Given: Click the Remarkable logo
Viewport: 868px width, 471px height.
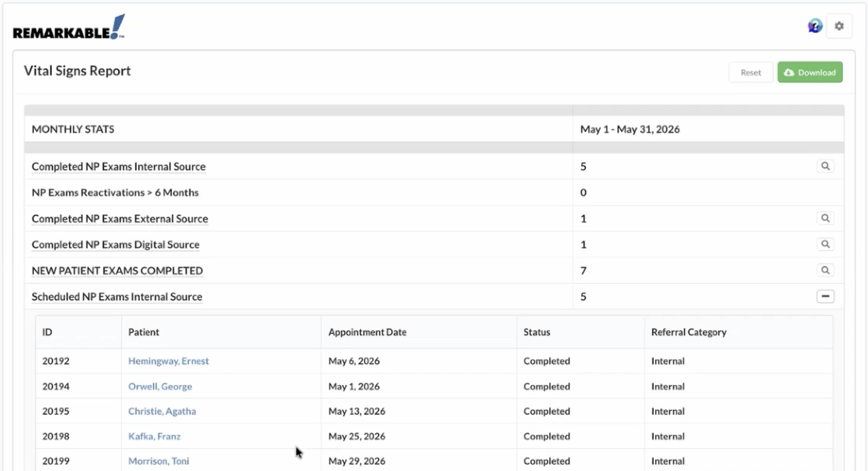Looking at the screenshot, I should (x=69, y=27).
